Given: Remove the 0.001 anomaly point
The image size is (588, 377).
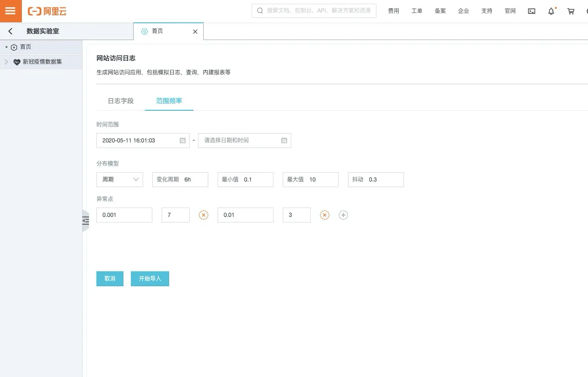Looking at the screenshot, I should point(204,215).
